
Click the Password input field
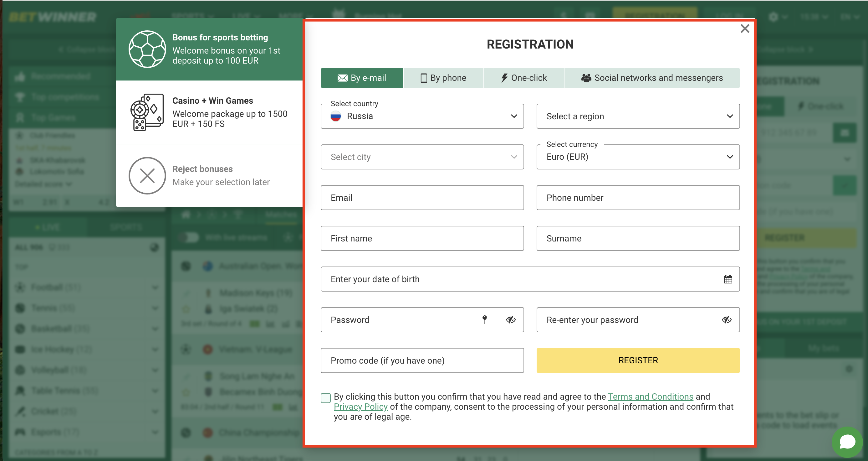(x=422, y=320)
